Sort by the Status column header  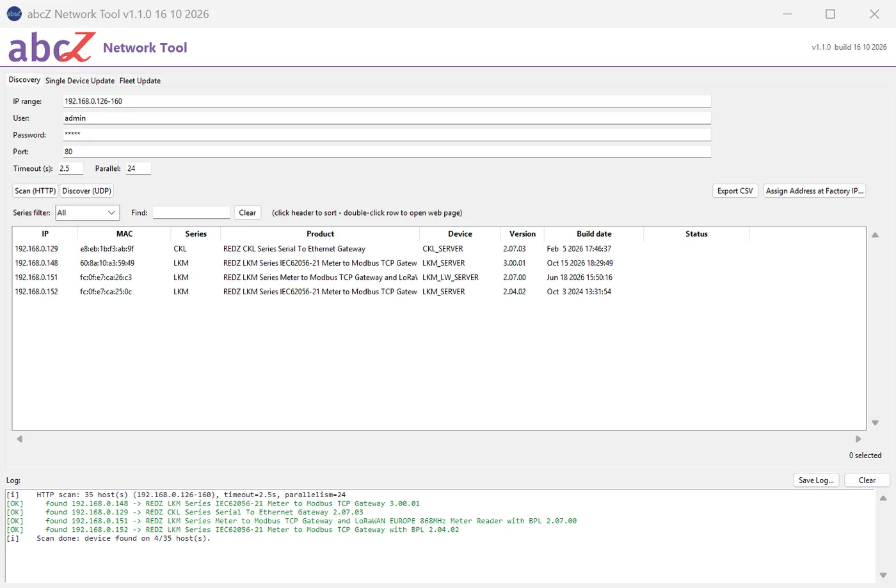(696, 234)
